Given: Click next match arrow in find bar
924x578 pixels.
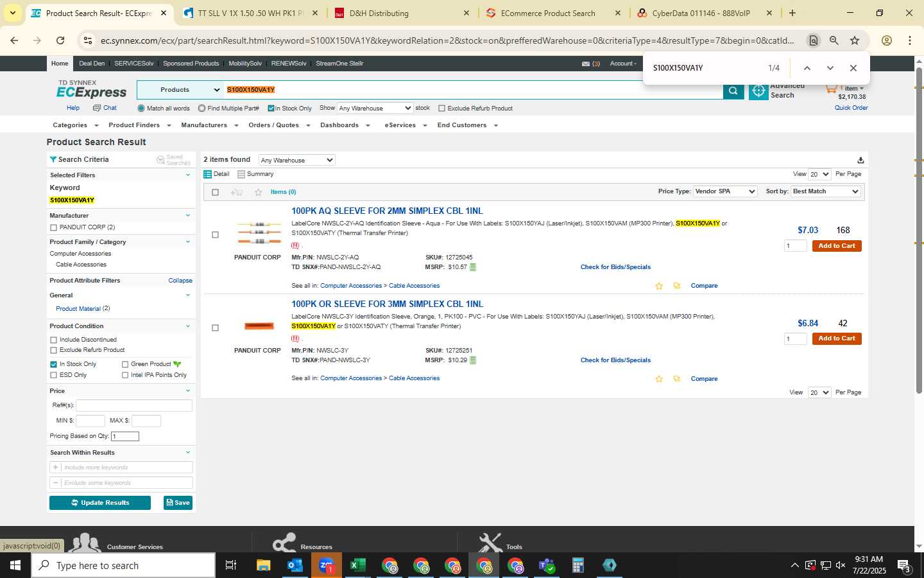Looking at the screenshot, I should pyautogui.click(x=830, y=68).
